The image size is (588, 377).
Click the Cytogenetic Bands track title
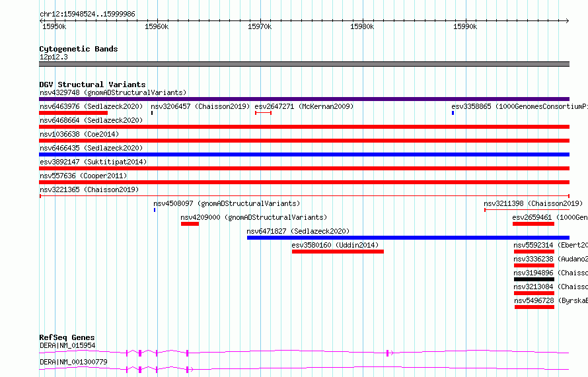(79, 49)
